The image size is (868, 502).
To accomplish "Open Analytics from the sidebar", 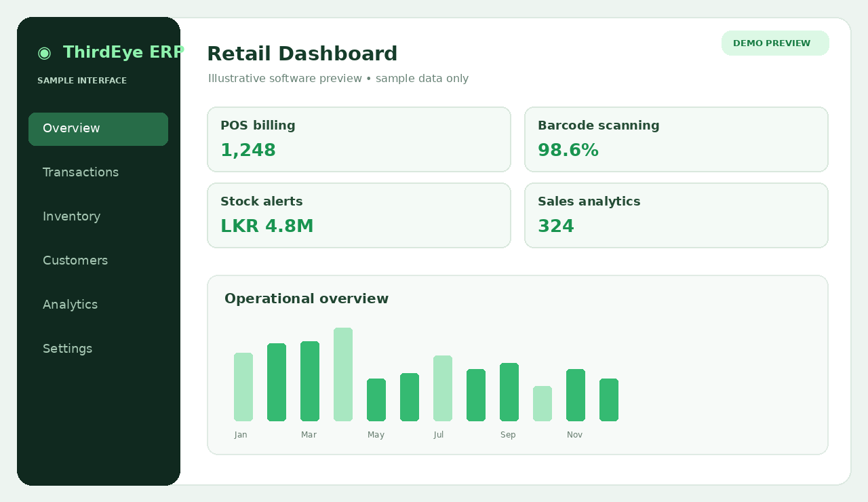I will (70, 305).
